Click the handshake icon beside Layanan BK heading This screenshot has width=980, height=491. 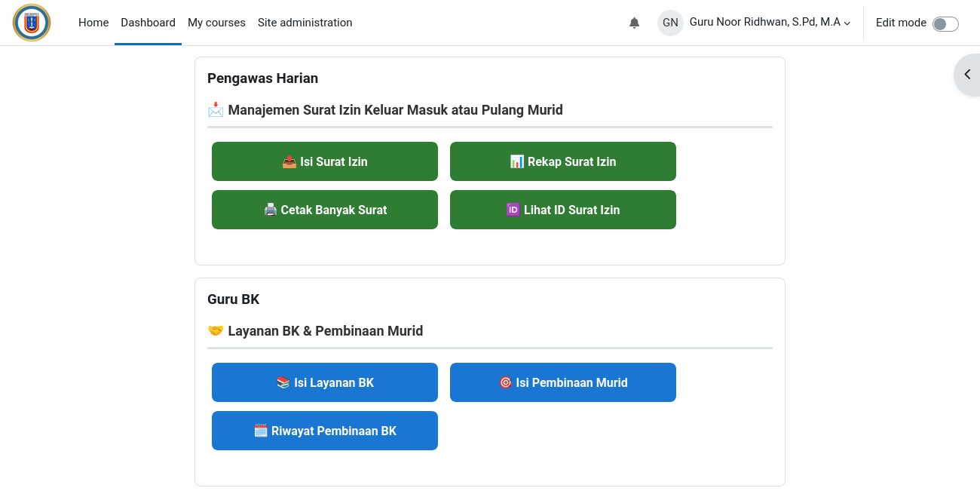coord(216,331)
